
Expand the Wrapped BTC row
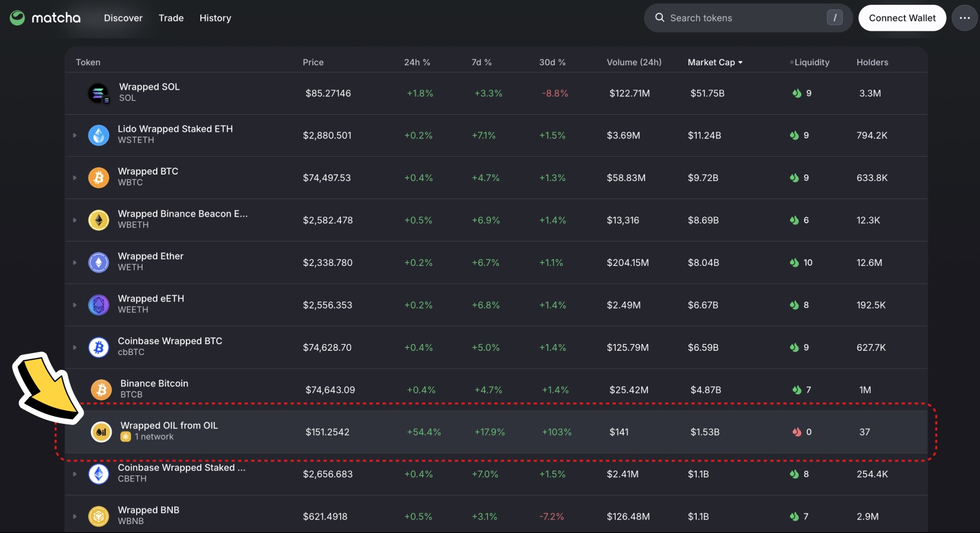click(x=75, y=177)
